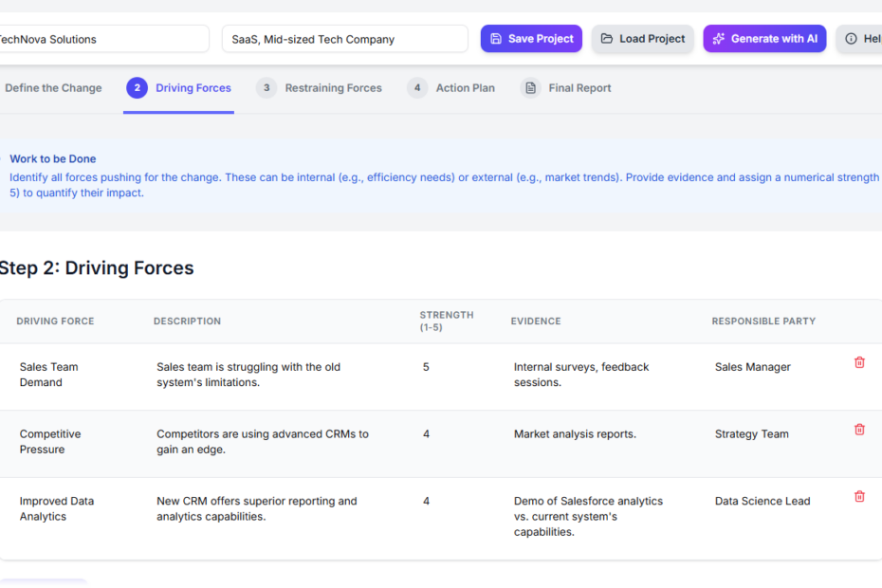Delete the Improved Data Analytics row
This screenshot has height=588, width=882.
click(859, 496)
